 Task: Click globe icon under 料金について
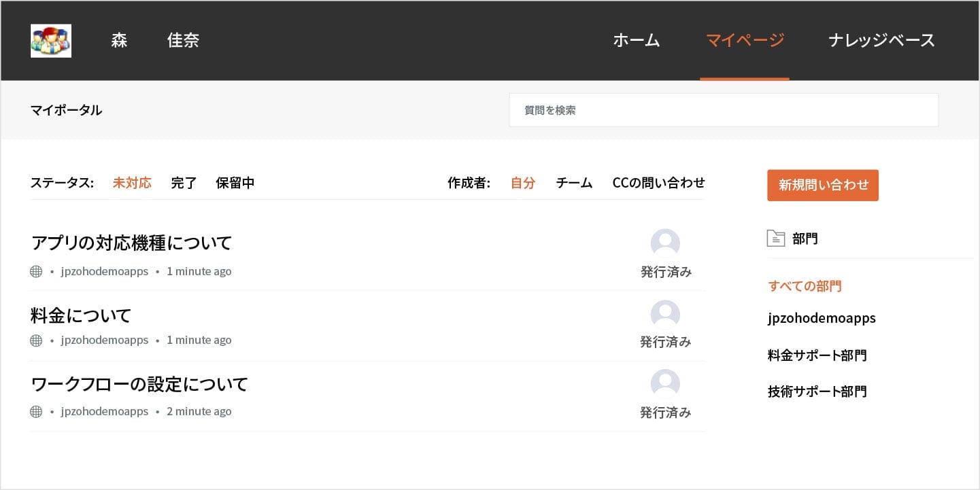(36, 340)
